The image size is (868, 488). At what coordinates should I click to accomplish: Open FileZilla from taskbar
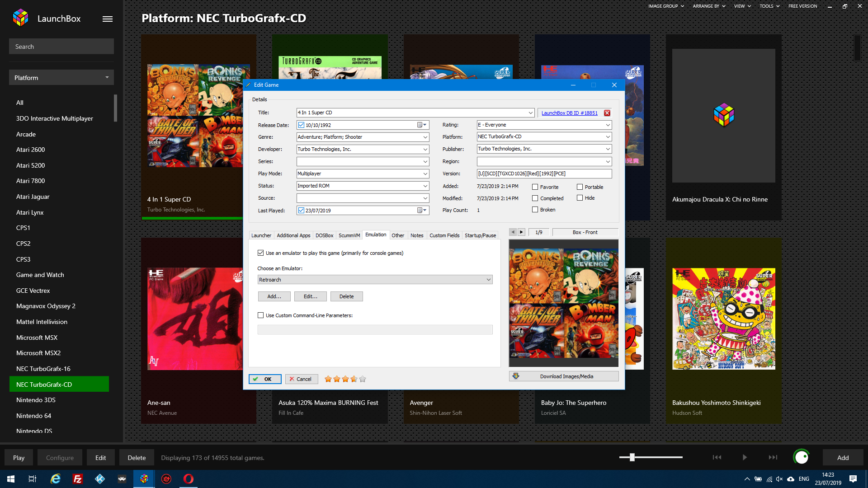point(78,479)
